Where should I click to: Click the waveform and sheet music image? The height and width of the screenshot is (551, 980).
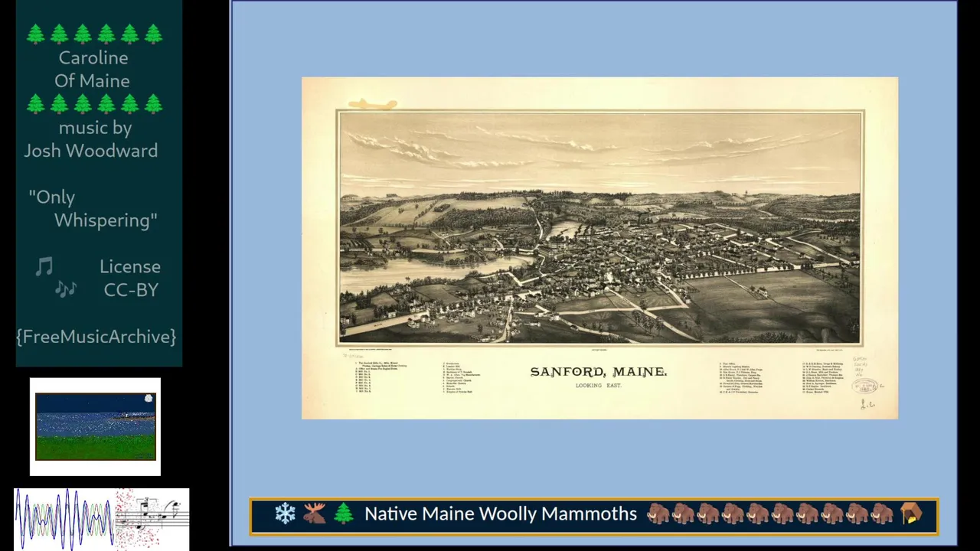101,519
